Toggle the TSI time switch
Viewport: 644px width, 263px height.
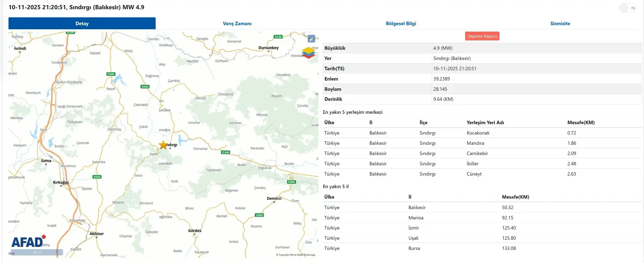628,8
